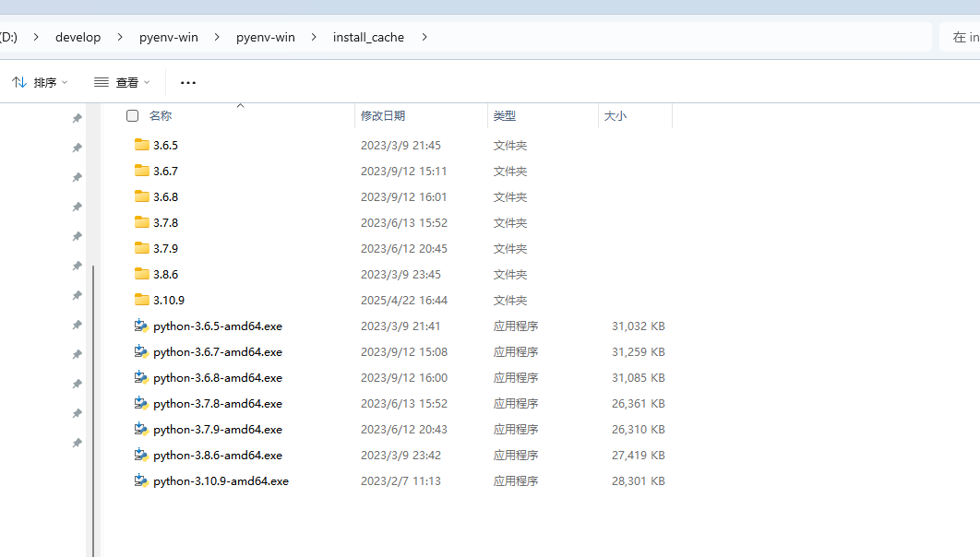Open the 3.6.7 folder icon
Screen dimensions: 980x557
coord(142,171)
